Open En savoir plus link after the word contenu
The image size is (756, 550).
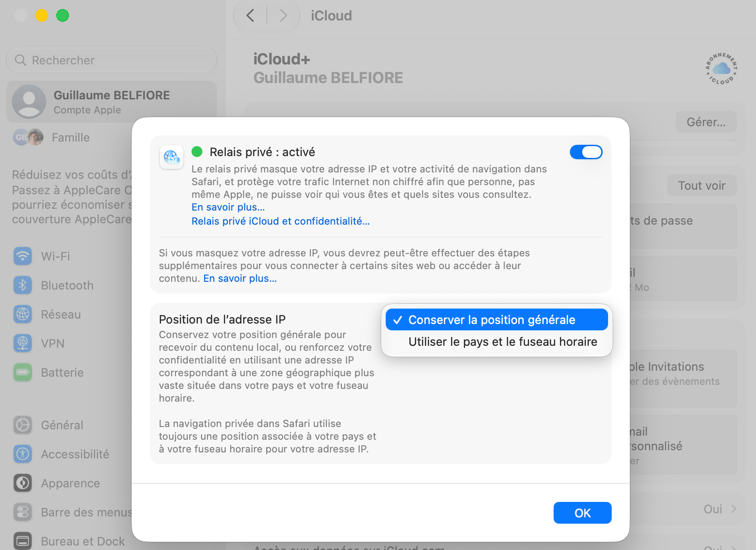[240, 279]
